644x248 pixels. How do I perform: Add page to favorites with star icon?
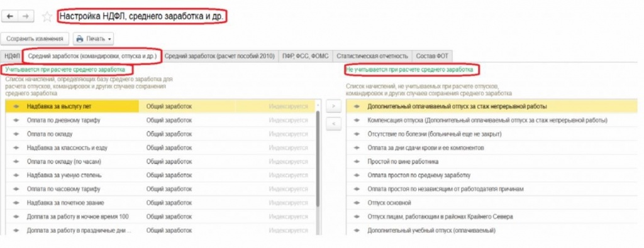tap(47, 16)
